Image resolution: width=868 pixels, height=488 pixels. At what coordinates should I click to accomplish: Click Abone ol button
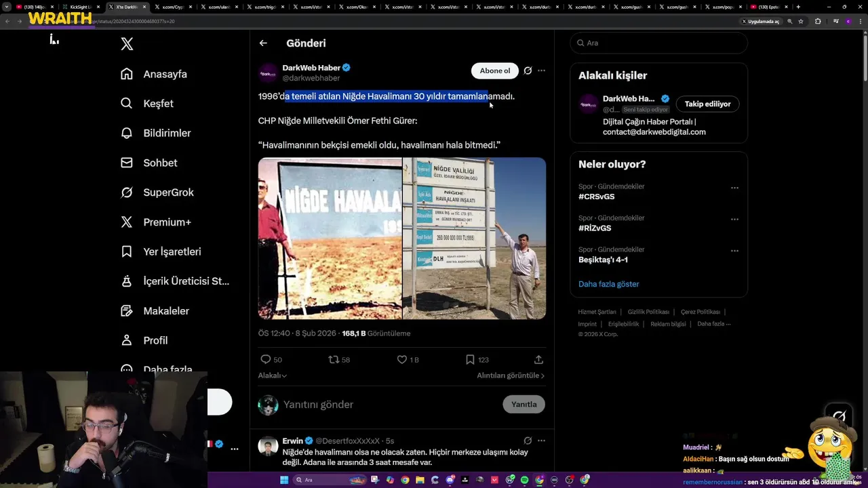point(495,70)
